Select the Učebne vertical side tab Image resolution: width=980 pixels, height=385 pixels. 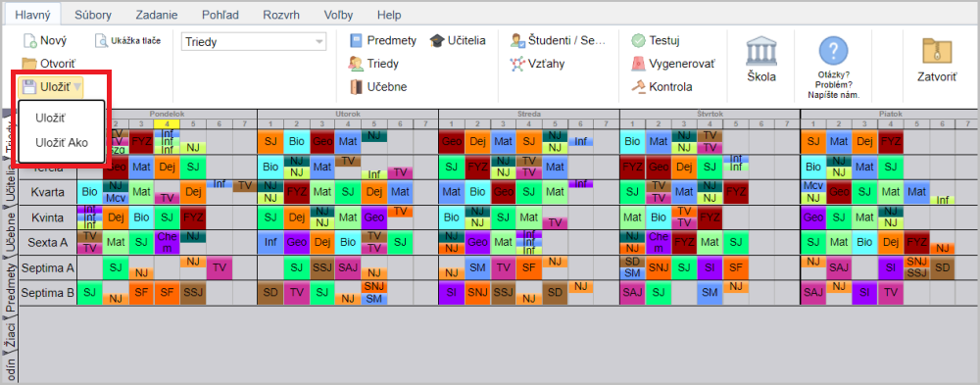10,231
